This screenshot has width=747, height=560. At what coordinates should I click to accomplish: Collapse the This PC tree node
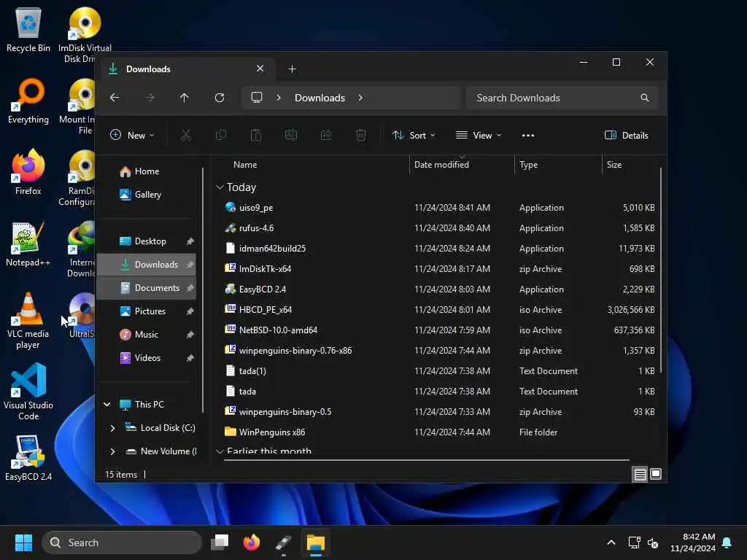coord(107,404)
